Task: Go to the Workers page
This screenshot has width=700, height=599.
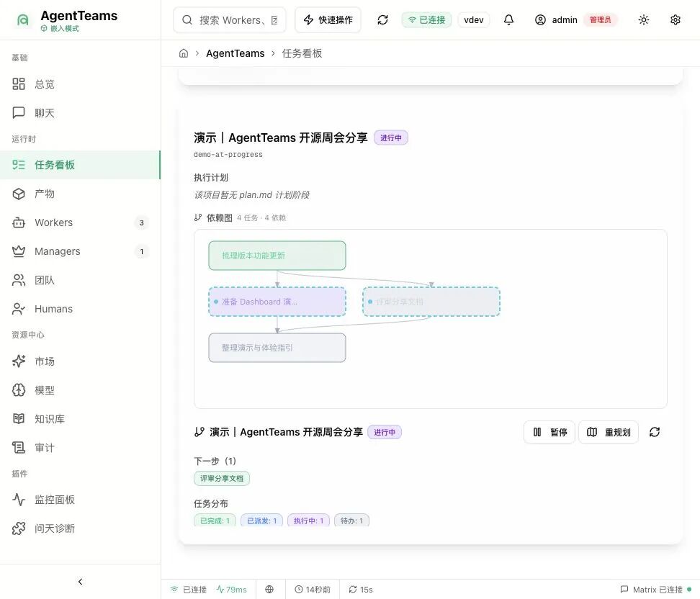Action: tap(79, 222)
